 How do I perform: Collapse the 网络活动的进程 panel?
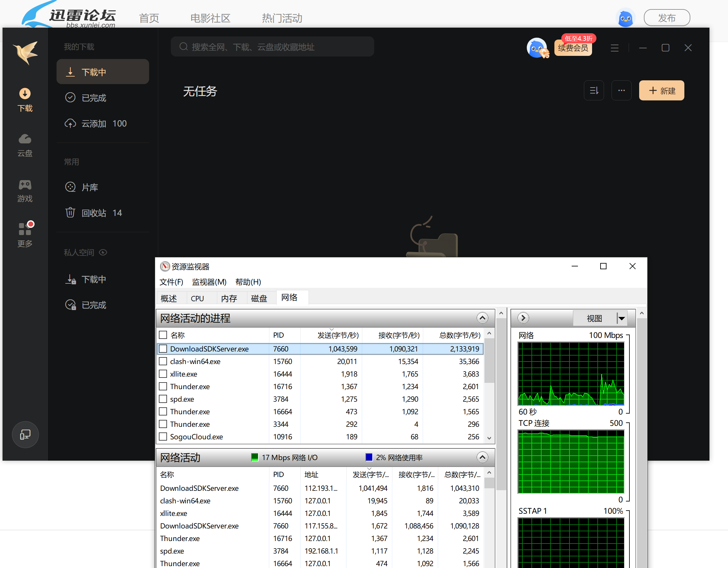coord(482,318)
